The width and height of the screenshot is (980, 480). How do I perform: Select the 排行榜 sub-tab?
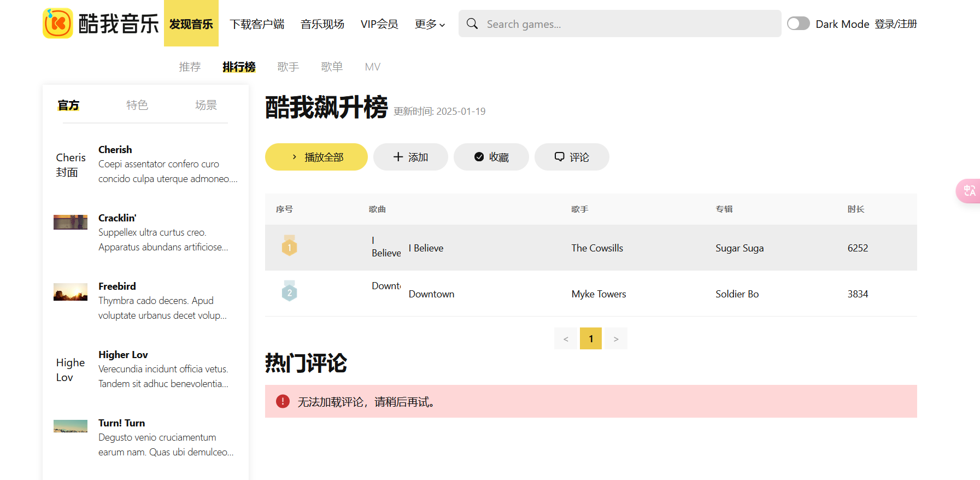click(x=239, y=67)
